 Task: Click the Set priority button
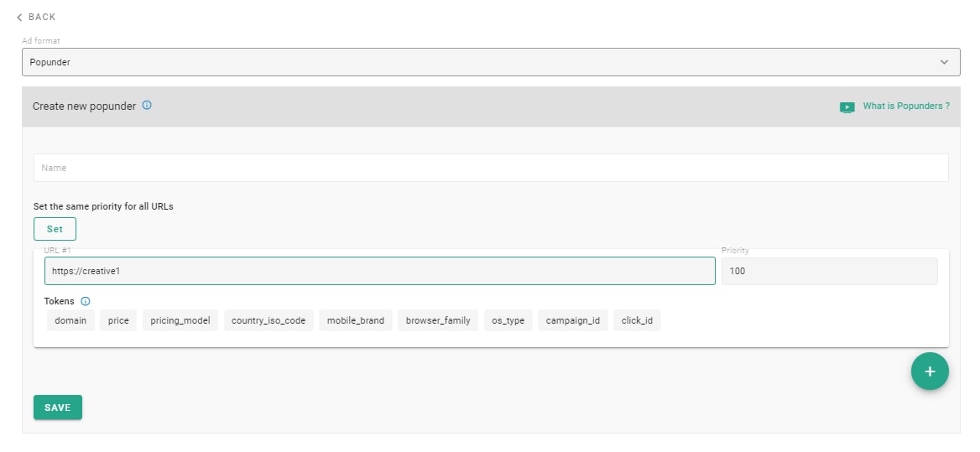[55, 229]
